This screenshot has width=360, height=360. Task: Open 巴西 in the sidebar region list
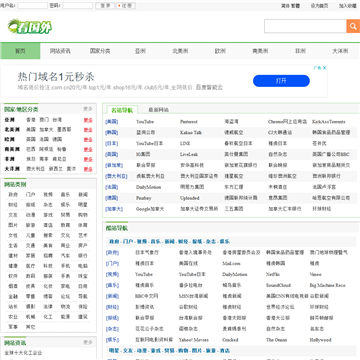coord(31,149)
